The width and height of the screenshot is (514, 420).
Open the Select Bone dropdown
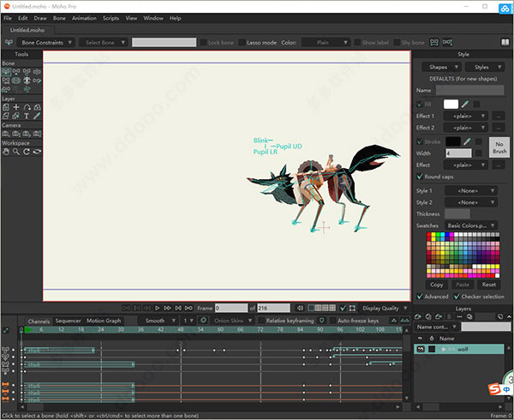click(x=104, y=42)
